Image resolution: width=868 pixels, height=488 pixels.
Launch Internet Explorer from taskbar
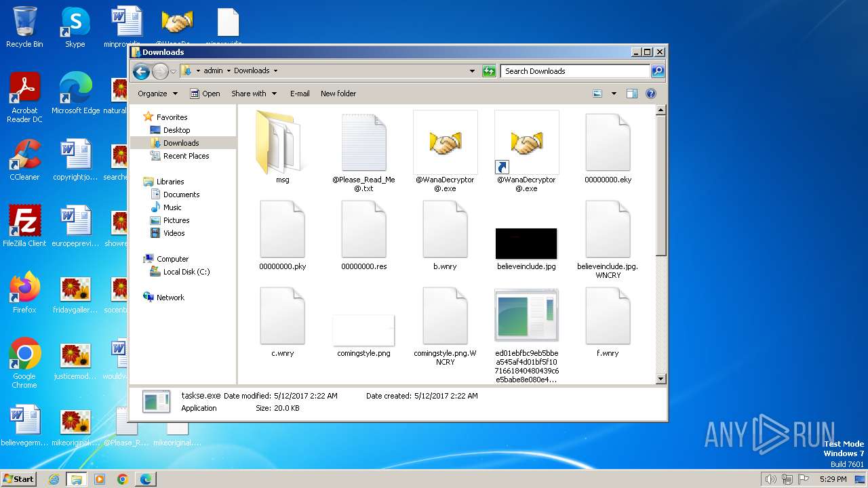pos(54,479)
